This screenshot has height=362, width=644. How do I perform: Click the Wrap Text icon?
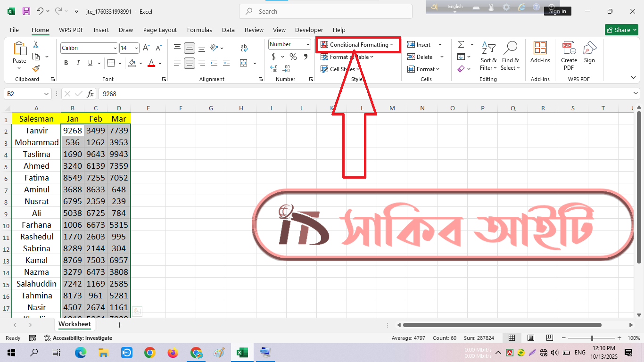point(244,48)
